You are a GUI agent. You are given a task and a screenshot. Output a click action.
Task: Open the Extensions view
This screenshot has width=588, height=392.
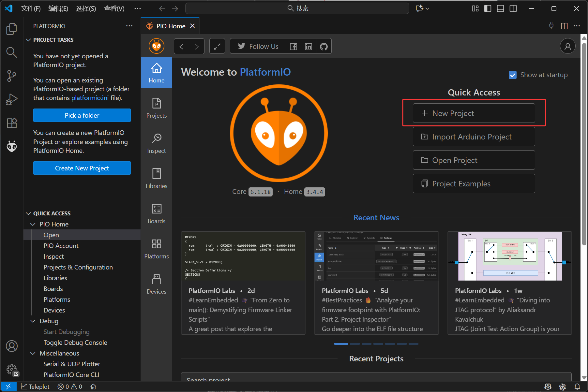click(12, 123)
